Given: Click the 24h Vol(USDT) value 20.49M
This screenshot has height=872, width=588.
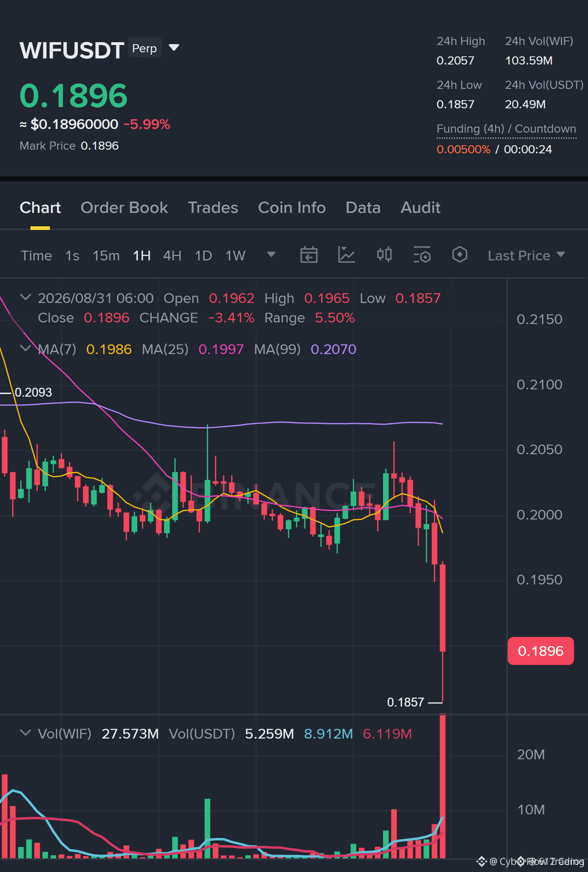Looking at the screenshot, I should 525,104.
